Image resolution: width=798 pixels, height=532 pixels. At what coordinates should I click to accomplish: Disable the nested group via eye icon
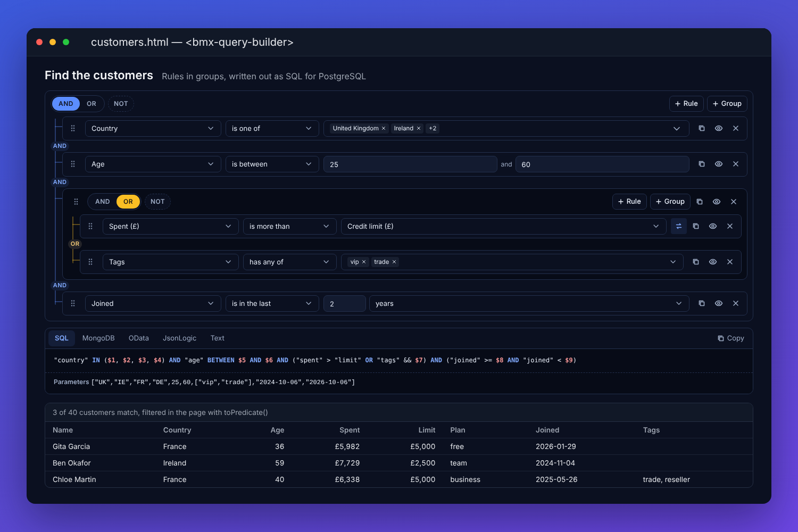(x=717, y=202)
